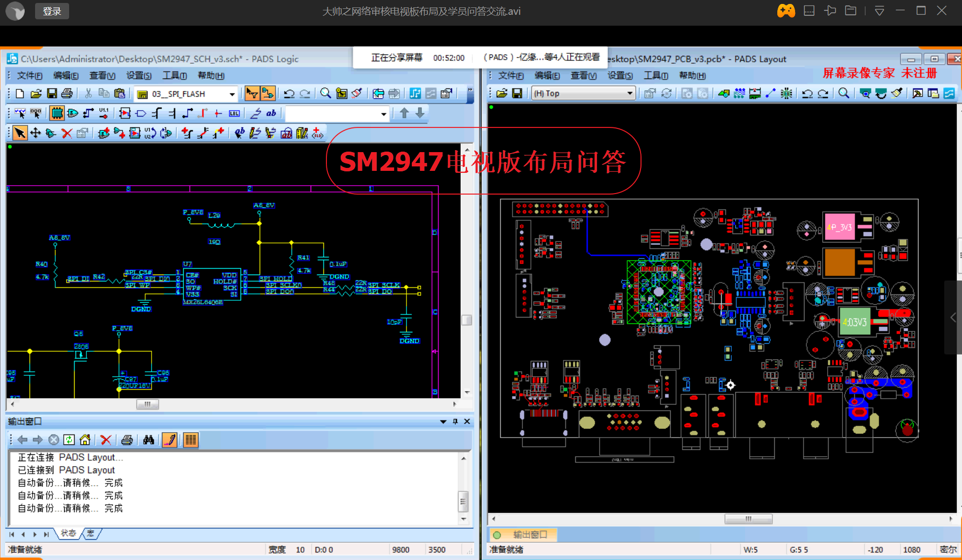The image size is (962, 560).
Task: Open 帮助(H) menu in PADS Layout
Action: (x=692, y=76)
